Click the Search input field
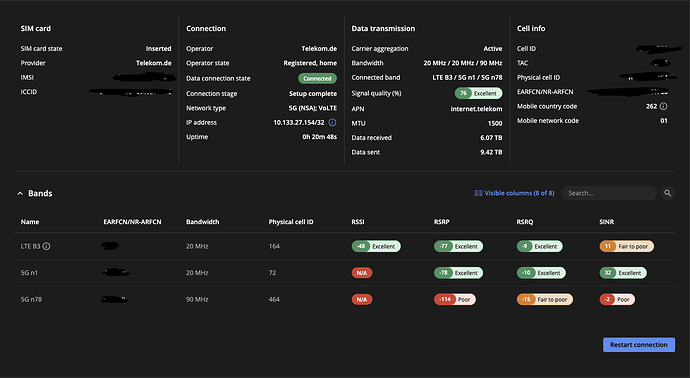Viewport: 690px width, 378px height. 609,193
